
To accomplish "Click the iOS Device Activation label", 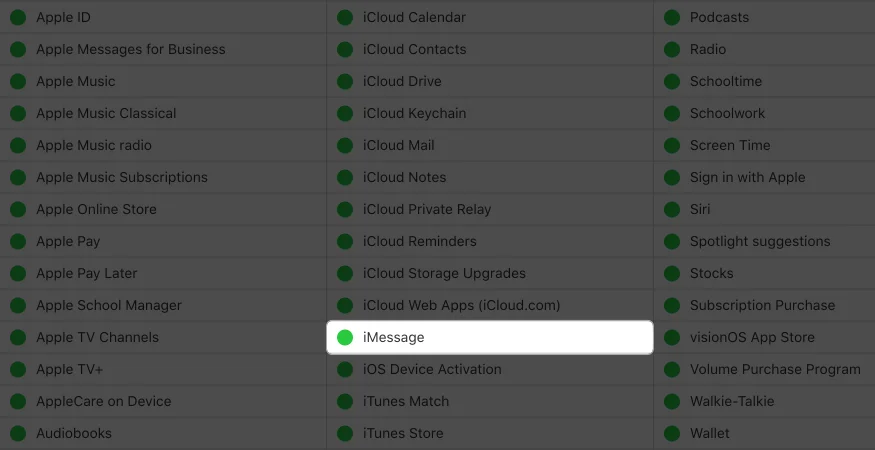I will (x=432, y=369).
